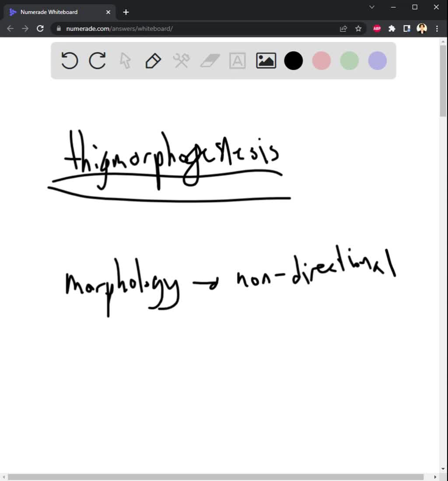Open the Chrome menu with three dots
The image size is (448, 481).
point(437,28)
